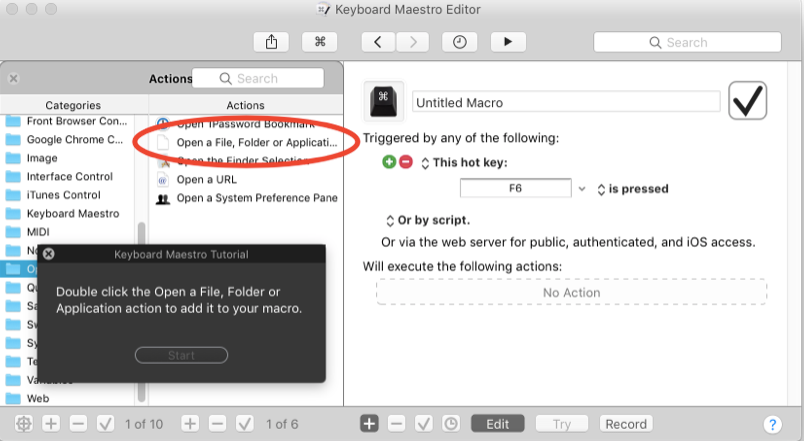Click the System Preference Pane action icon
Viewport: 804px width, 441px height.
pos(163,198)
